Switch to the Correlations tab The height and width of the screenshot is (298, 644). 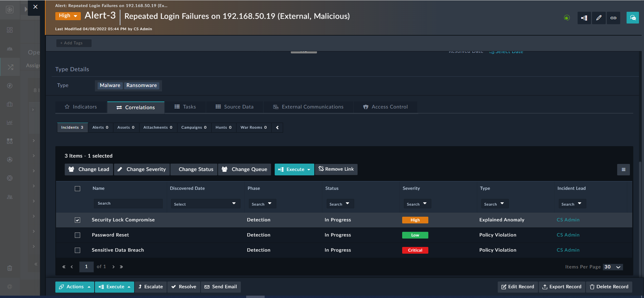[x=136, y=108]
